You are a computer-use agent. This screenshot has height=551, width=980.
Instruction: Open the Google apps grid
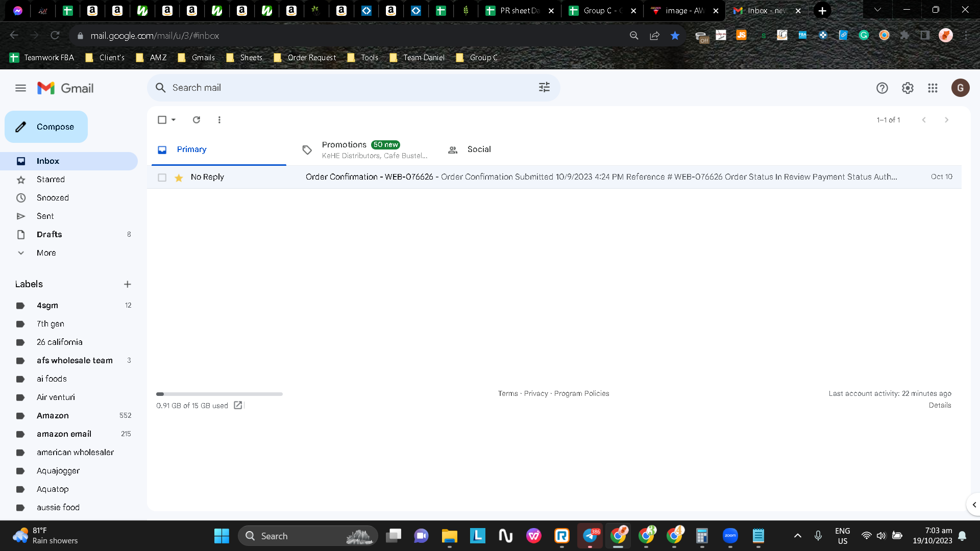click(x=933, y=88)
